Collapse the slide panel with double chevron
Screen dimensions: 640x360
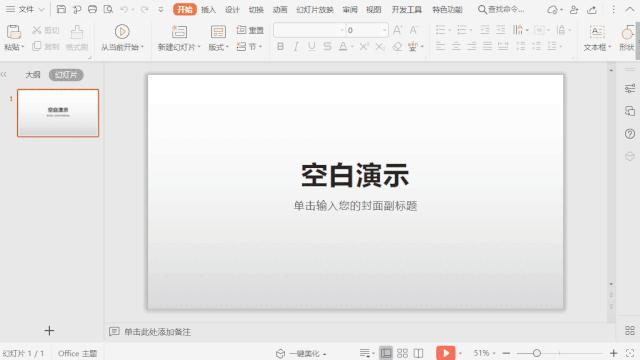tap(4, 75)
